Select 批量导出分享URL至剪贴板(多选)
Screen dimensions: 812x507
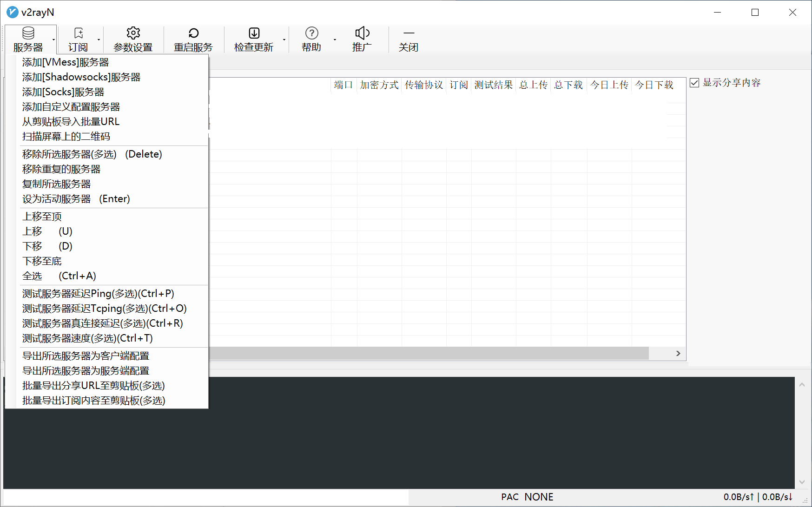click(x=112, y=386)
